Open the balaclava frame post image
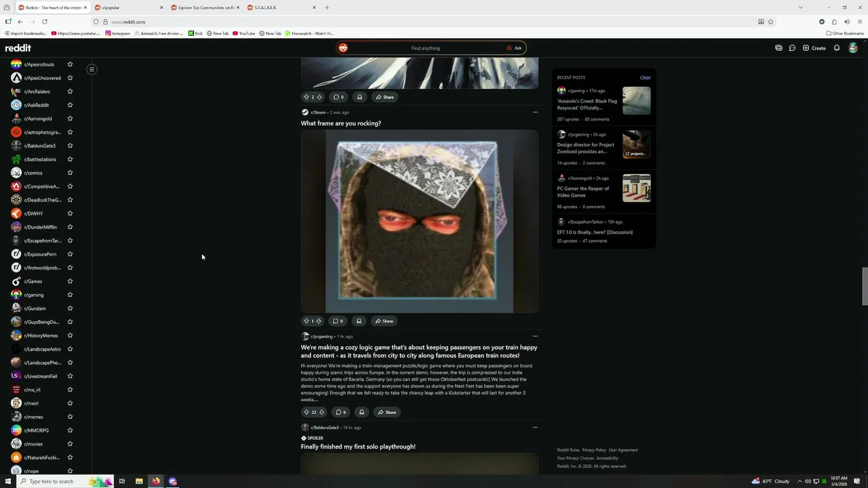Viewport: 868px width, 488px height. [419, 221]
